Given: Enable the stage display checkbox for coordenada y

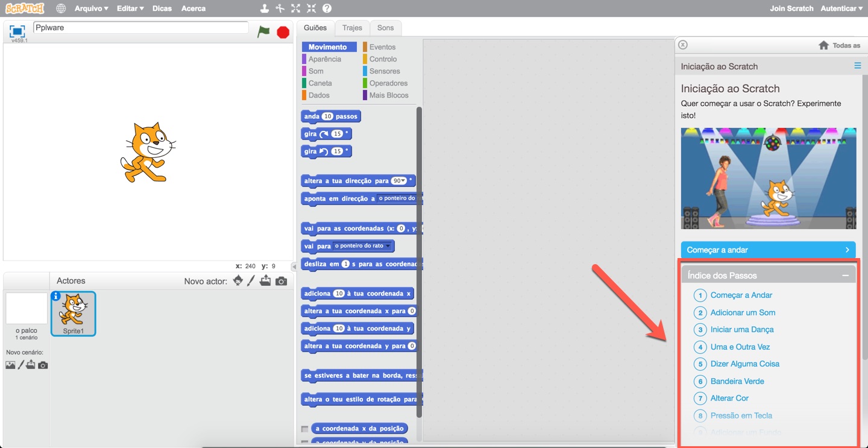Looking at the screenshot, I should pyautogui.click(x=305, y=443).
